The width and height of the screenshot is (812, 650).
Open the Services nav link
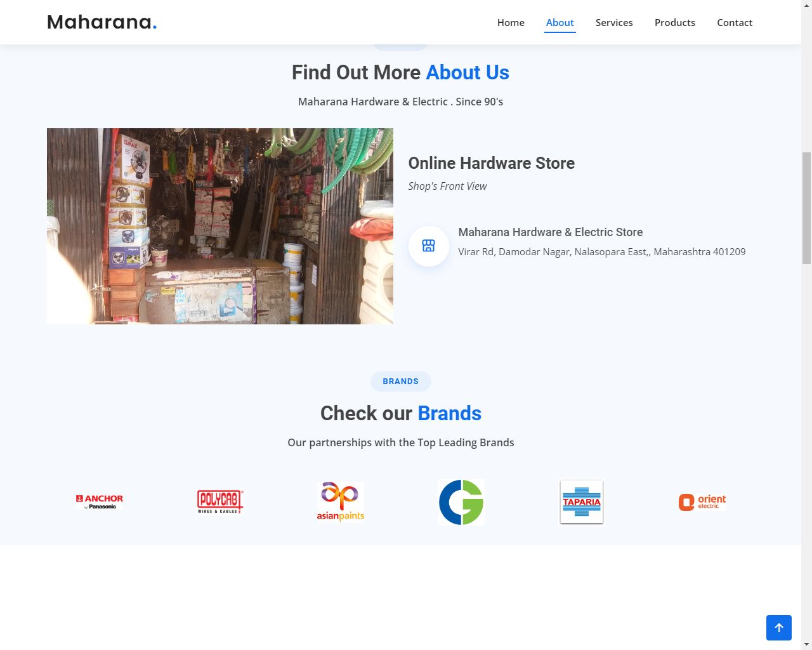coord(614,22)
